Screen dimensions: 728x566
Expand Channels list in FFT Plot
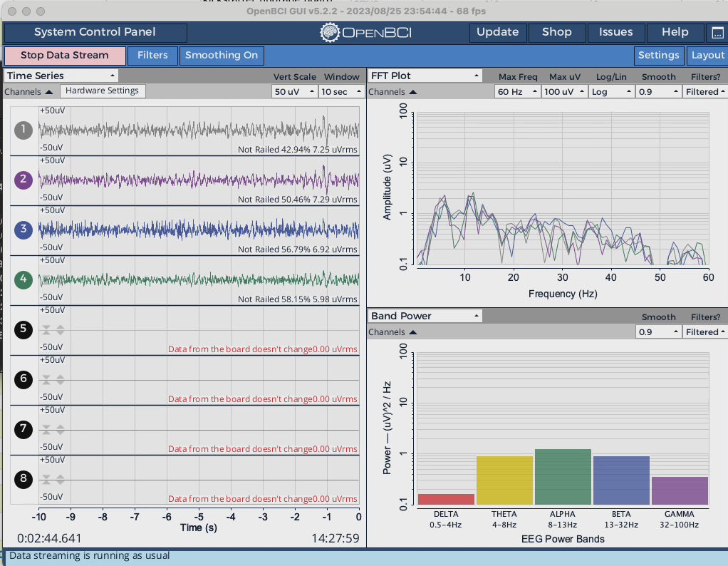pyautogui.click(x=392, y=92)
